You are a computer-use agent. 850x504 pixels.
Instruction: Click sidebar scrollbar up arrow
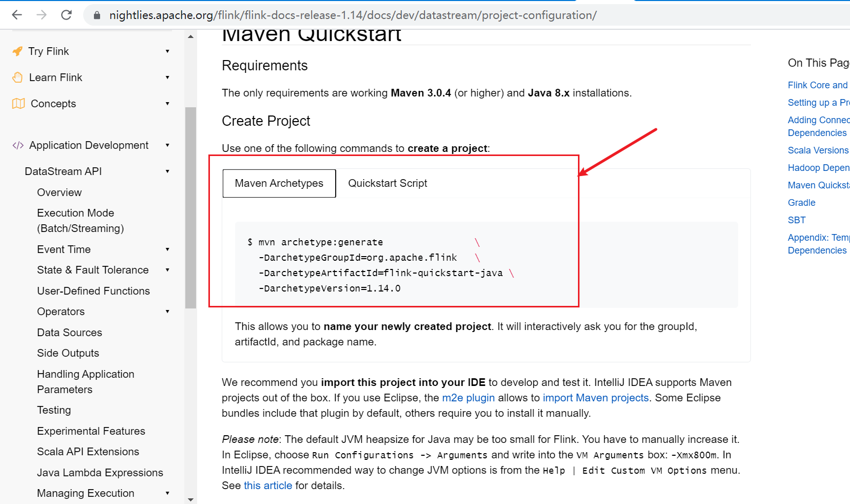tap(191, 37)
